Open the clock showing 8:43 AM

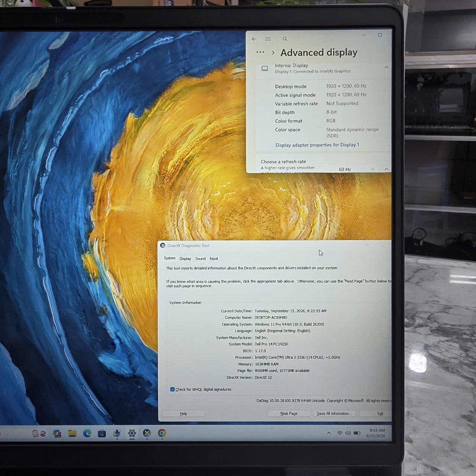click(x=376, y=433)
